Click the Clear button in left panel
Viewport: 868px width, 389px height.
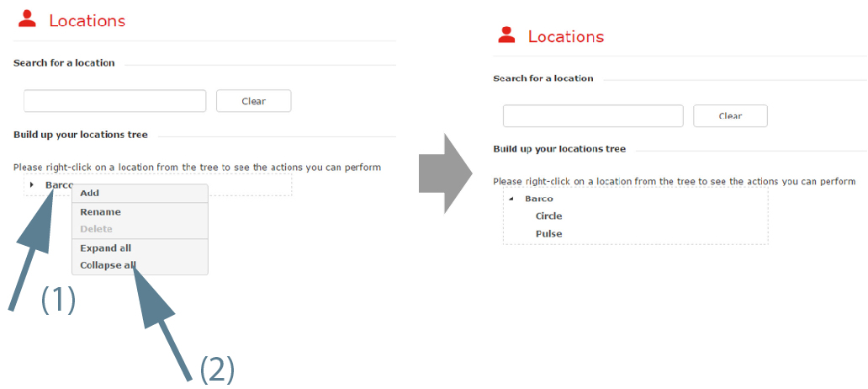pos(253,101)
